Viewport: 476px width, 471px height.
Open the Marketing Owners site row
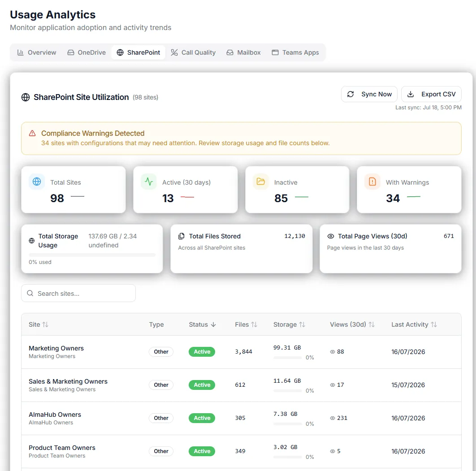241,352
